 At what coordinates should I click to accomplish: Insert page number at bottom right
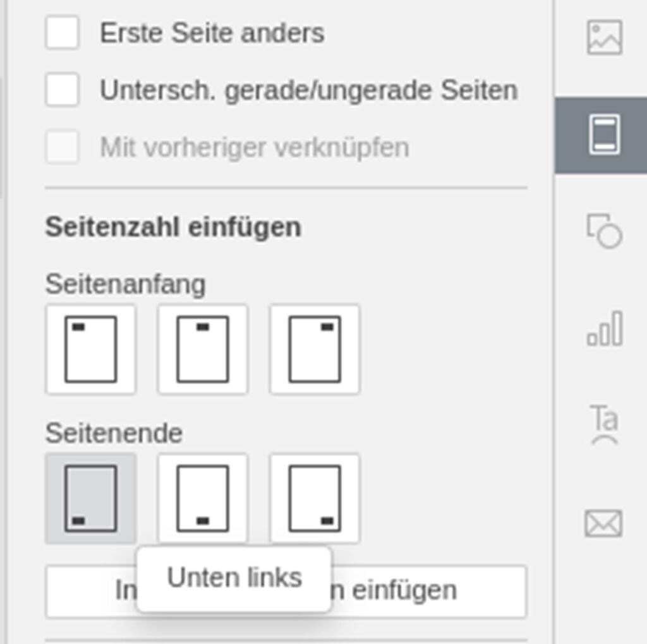click(315, 498)
